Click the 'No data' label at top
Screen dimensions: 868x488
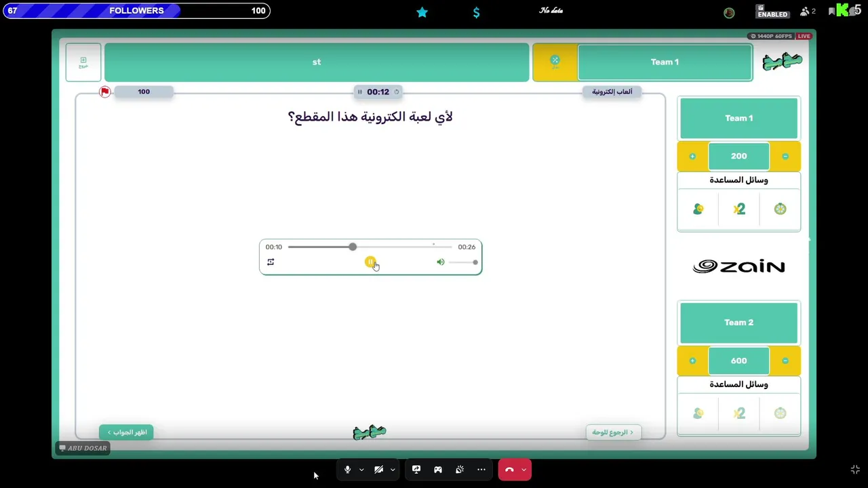551,10
